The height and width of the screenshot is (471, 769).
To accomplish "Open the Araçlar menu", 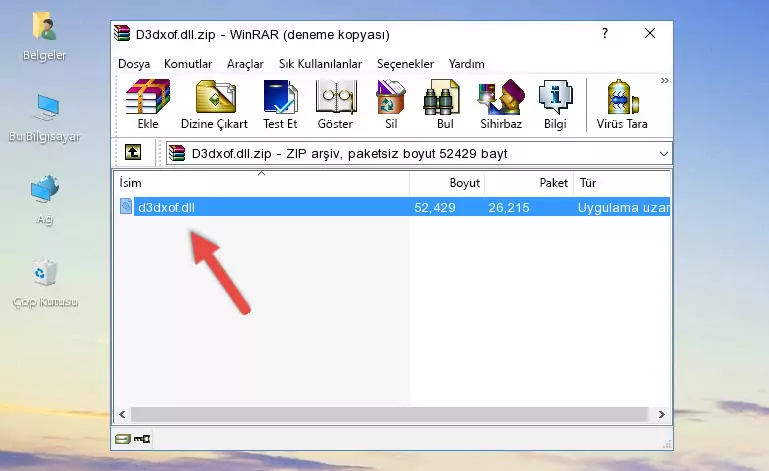I will (245, 64).
